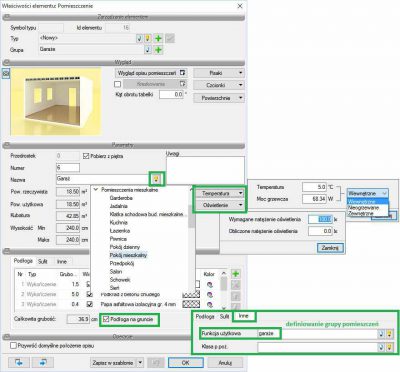This screenshot has height=372, width=400.
Task: Collapse the Pomieszczenia mieszkalne tree node
Action: click(x=96, y=190)
